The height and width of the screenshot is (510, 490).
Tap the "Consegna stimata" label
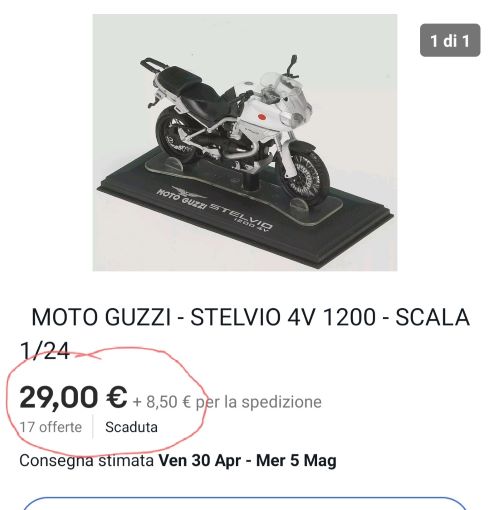[x=87, y=461]
